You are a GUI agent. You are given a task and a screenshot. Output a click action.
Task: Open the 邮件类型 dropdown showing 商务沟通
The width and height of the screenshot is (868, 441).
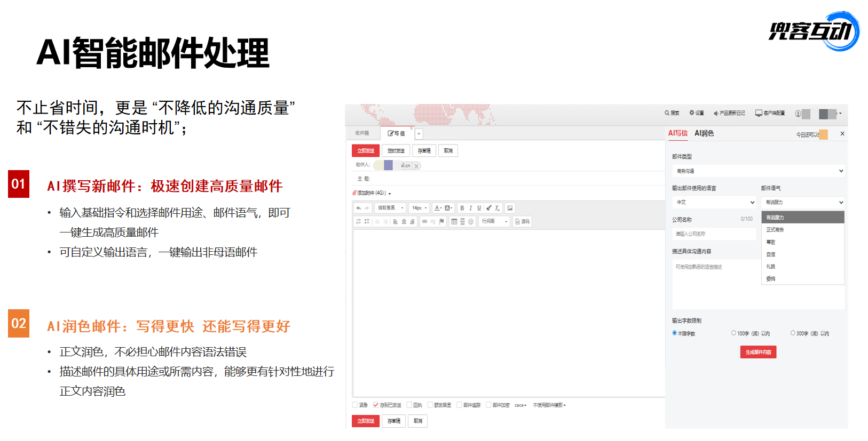(758, 171)
